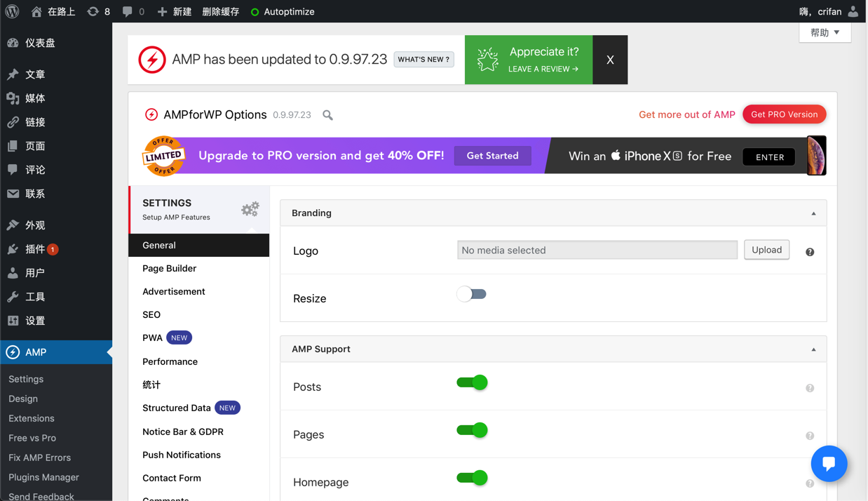Open 文章 posts pin icon in sidebar
Image resolution: width=868 pixels, height=501 pixels.
(13, 74)
